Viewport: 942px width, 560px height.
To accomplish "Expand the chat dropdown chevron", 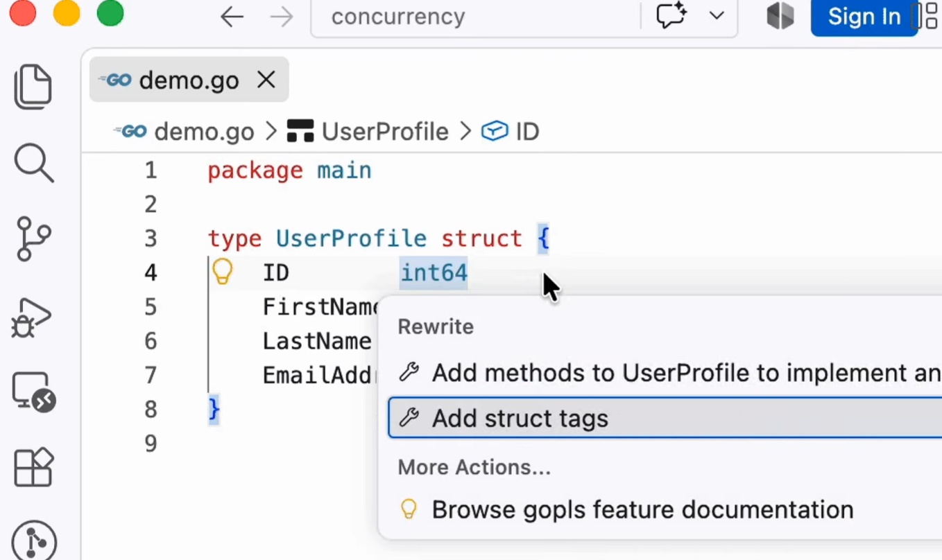I will [717, 16].
